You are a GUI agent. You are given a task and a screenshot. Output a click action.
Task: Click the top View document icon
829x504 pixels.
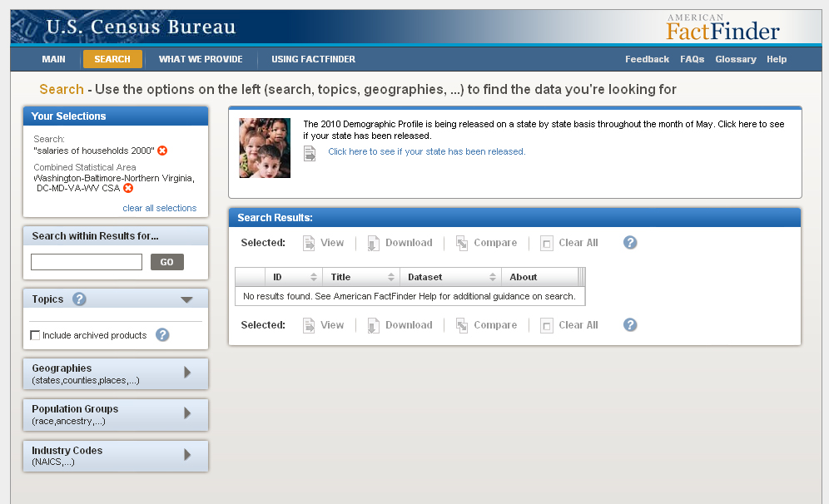309,243
